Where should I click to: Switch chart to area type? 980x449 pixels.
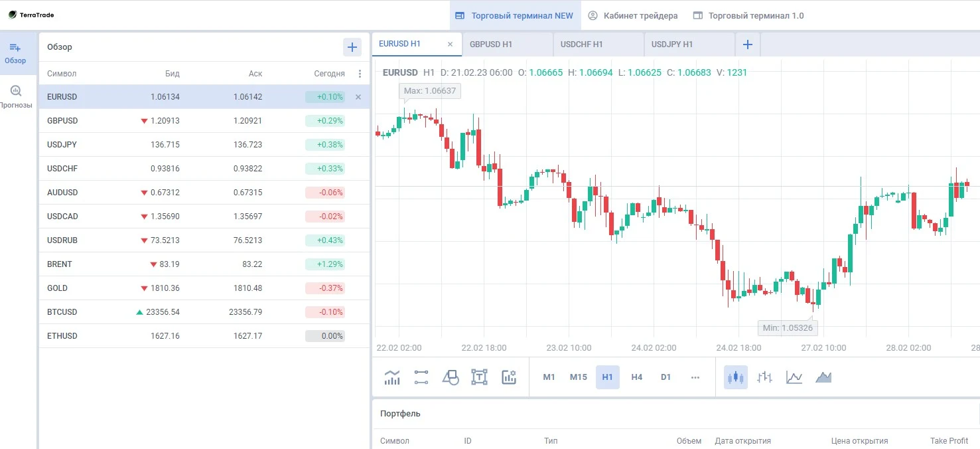click(x=823, y=377)
